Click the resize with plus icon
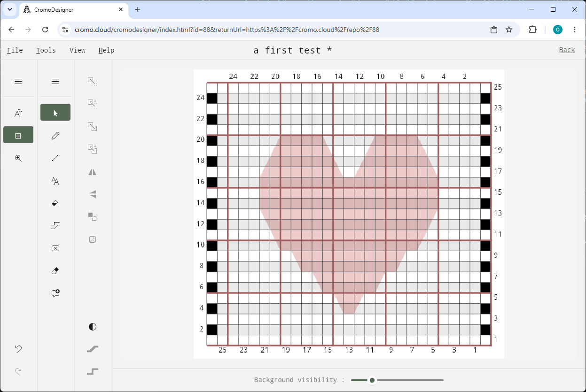Image resolution: width=586 pixels, height=392 pixels. tap(93, 149)
